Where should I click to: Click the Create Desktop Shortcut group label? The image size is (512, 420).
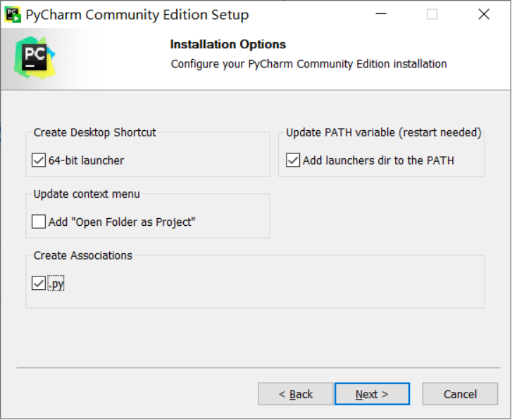pos(95,132)
